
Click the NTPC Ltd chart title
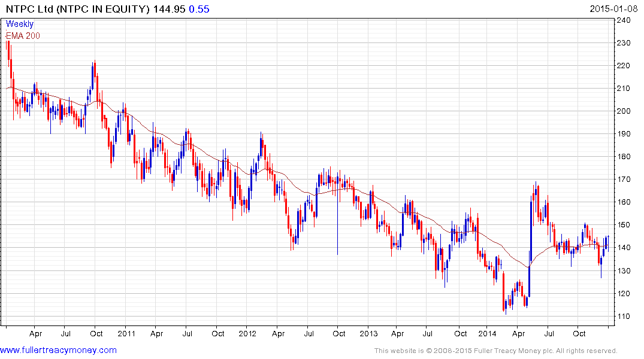(78, 9)
